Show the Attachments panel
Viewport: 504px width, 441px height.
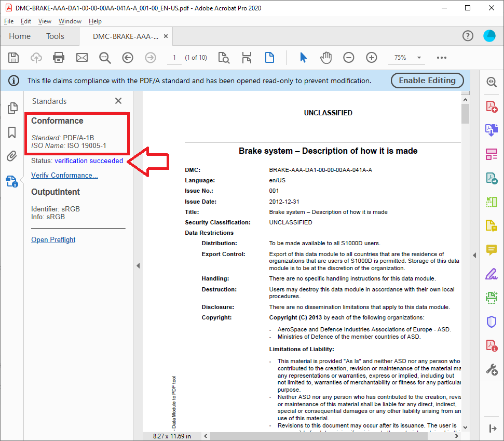click(x=11, y=156)
